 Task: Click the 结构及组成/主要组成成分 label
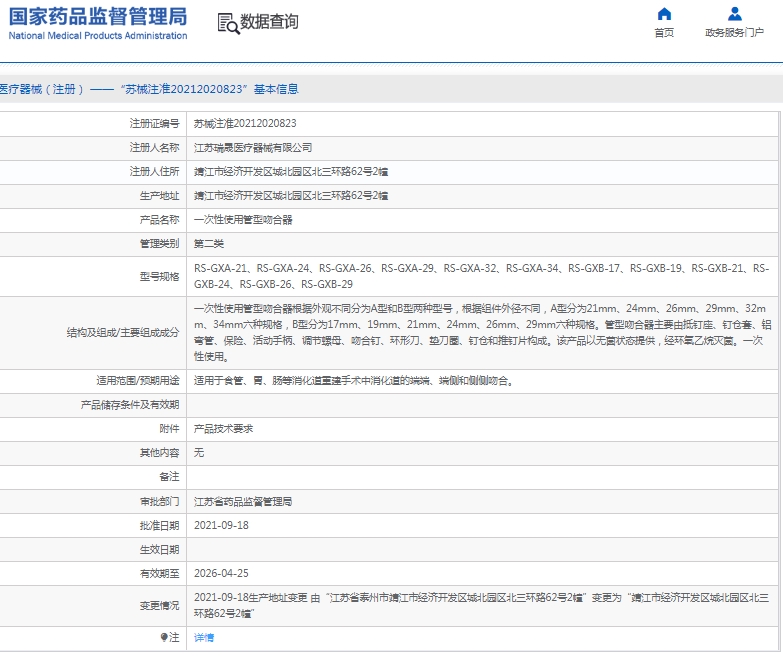click(x=123, y=332)
